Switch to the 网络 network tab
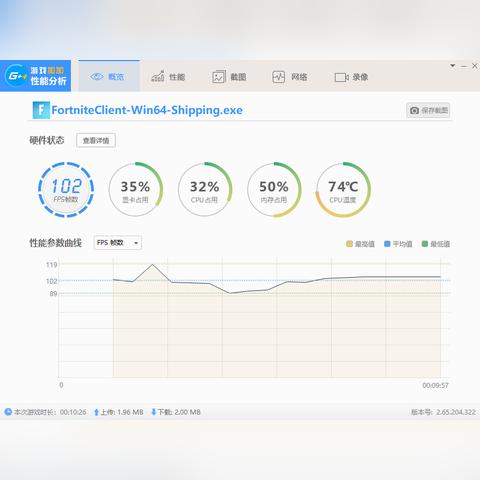The image size is (480, 480). [289, 77]
